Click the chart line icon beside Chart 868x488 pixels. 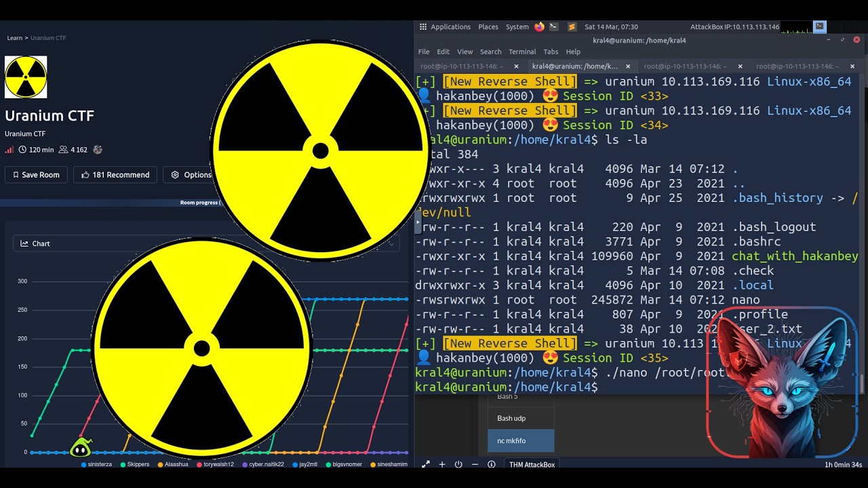[24, 243]
